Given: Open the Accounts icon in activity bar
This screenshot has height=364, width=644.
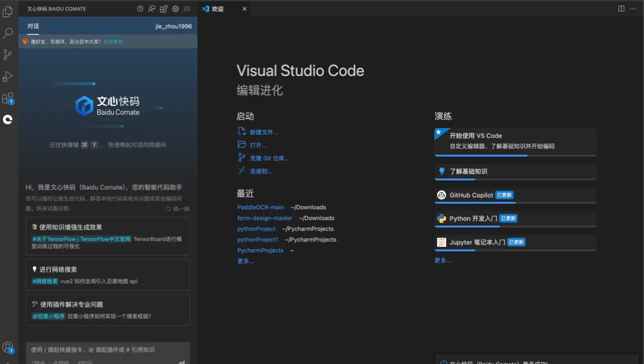Looking at the screenshot, I should [x=8, y=347].
